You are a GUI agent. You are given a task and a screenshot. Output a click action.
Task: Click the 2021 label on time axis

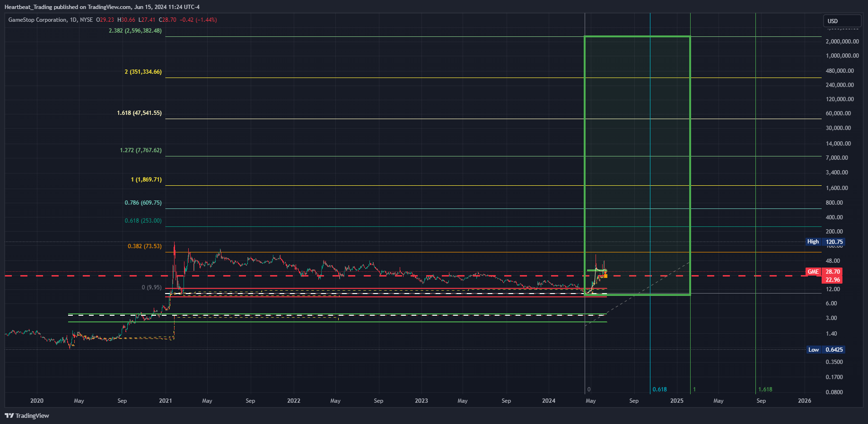tap(165, 401)
